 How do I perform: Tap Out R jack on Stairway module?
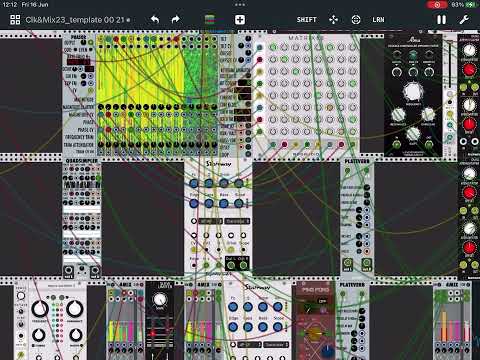(243, 266)
